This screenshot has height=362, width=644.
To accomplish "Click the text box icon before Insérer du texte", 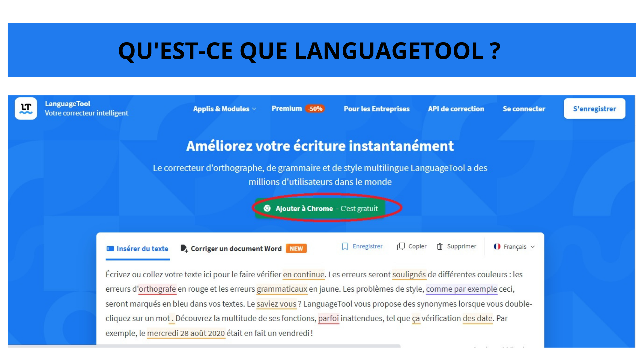I will 110,249.
